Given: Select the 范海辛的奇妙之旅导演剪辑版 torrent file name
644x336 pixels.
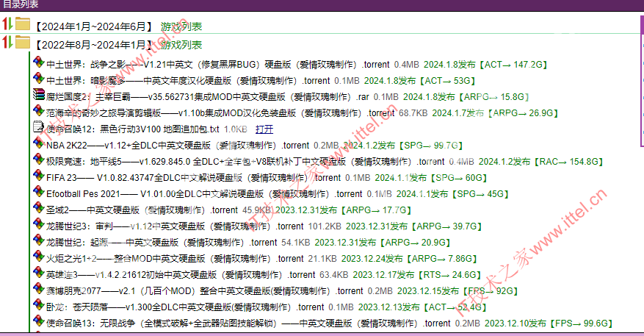Looking at the screenshot, I should [x=220, y=113].
